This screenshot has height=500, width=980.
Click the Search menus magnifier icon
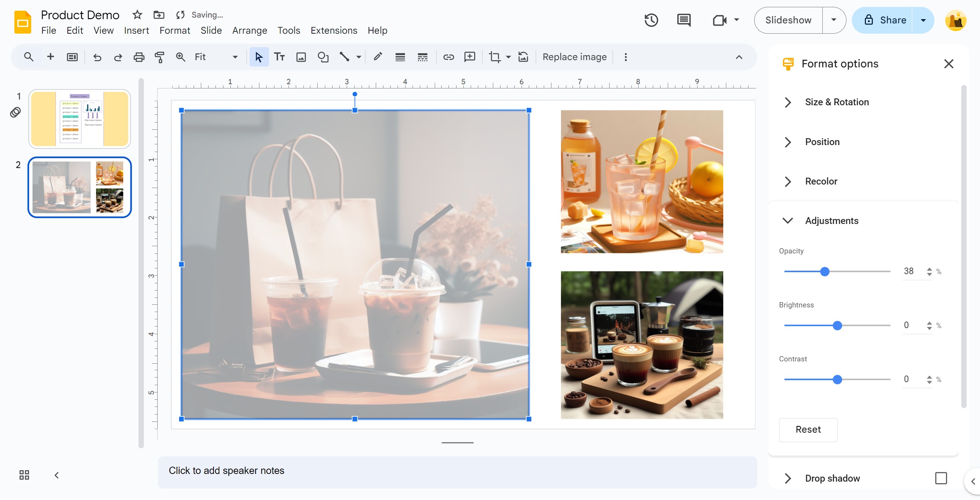click(x=29, y=57)
